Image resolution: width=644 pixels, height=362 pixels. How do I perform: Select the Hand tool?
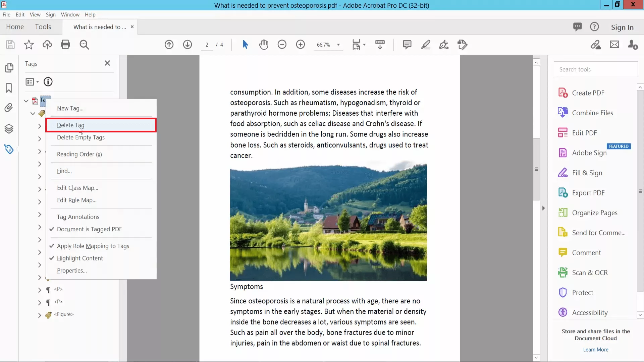click(x=264, y=45)
